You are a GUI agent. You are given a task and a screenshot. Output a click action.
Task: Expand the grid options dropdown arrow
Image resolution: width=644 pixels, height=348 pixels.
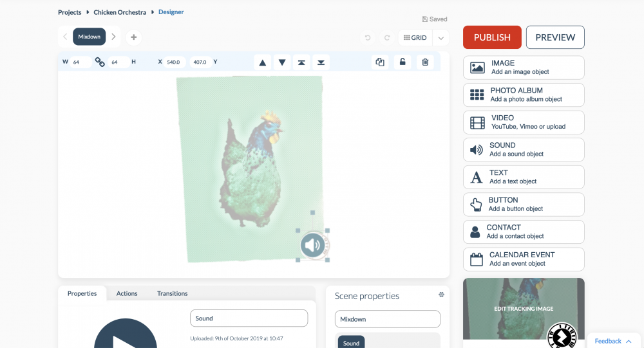pos(440,38)
